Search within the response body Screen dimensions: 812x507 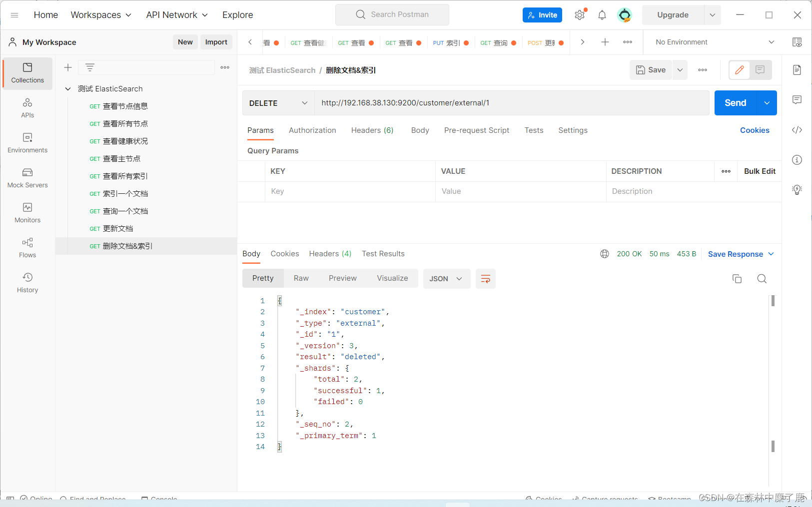pos(762,279)
